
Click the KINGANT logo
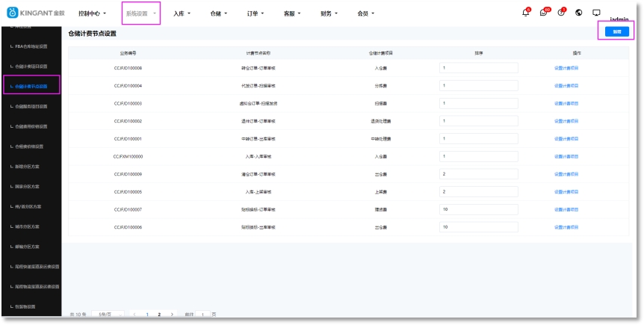click(36, 13)
